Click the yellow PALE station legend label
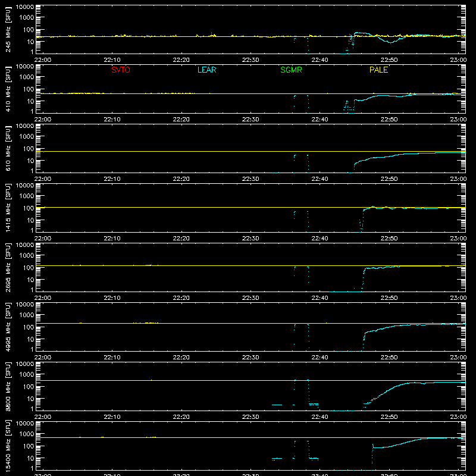Image resolution: width=476 pixels, height=476 pixels. (378, 70)
